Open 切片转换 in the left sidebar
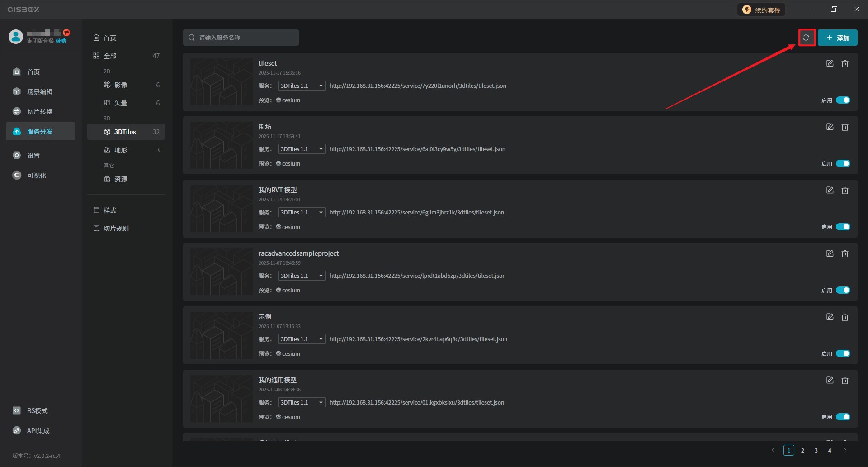The height and width of the screenshot is (467, 868). (x=40, y=112)
